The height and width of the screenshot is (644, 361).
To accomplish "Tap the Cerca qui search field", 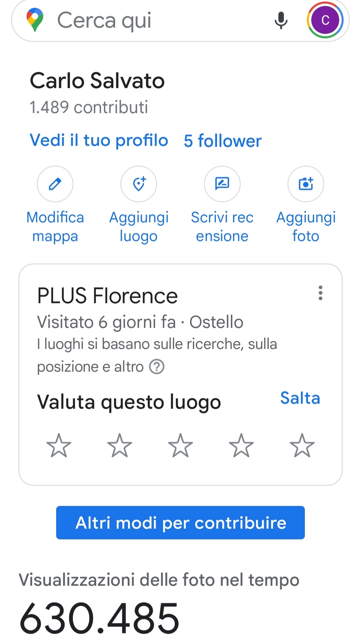I will (150, 20).
